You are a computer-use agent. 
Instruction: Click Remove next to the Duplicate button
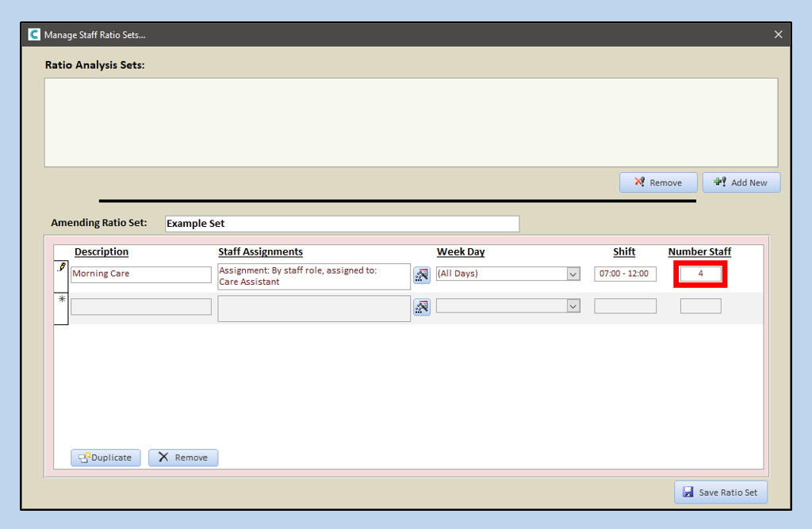[183, 458]
